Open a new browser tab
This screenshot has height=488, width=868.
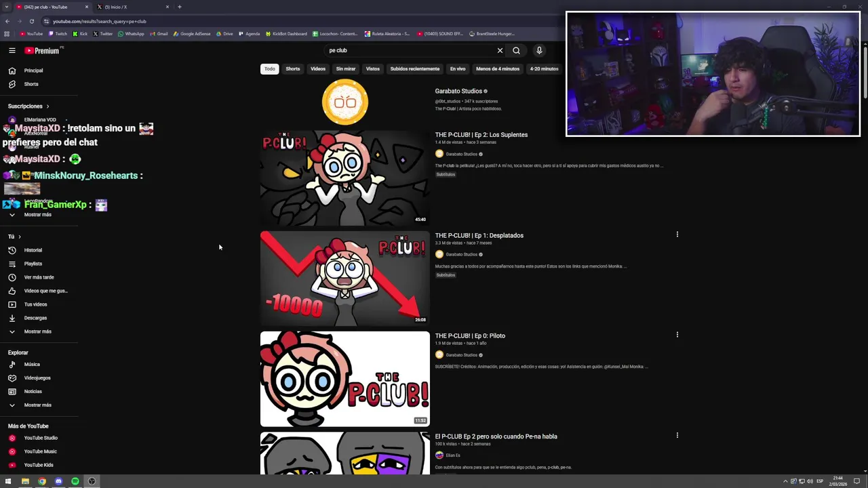point(179,7)
